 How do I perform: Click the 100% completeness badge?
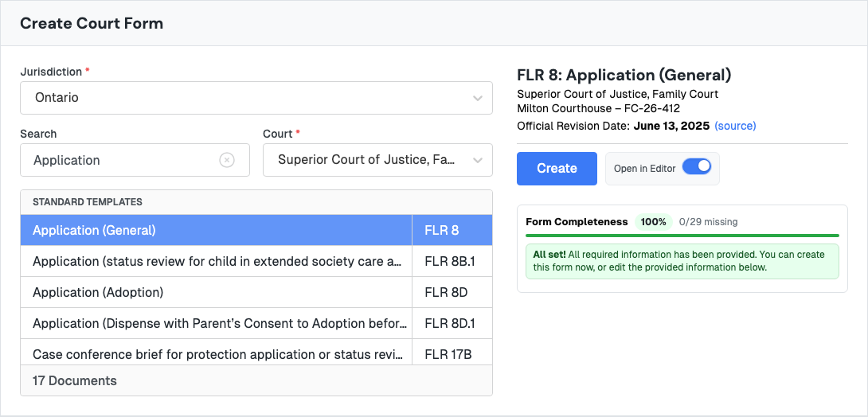coord(653,222)
